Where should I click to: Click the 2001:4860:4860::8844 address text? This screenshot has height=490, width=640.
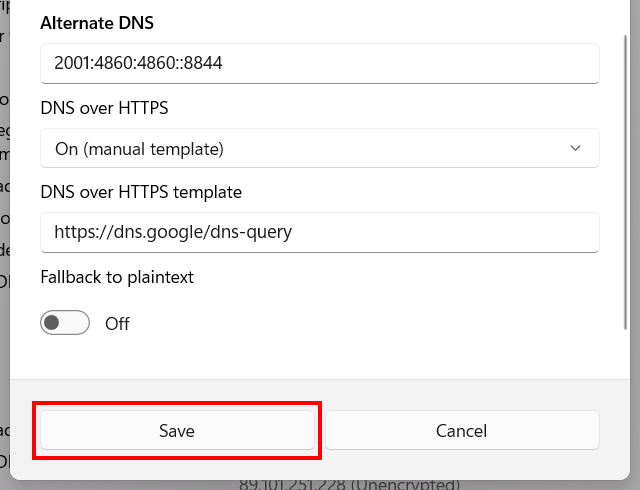(x=138, y=63)
